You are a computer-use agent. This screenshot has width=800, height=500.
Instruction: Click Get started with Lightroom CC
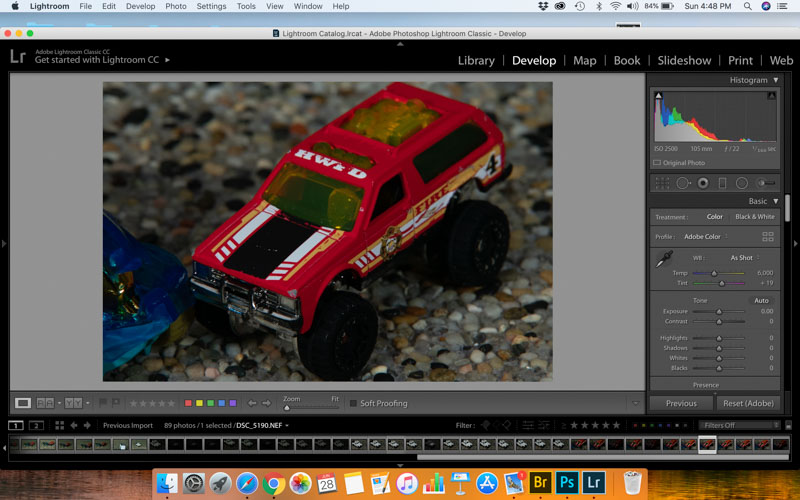97,60
